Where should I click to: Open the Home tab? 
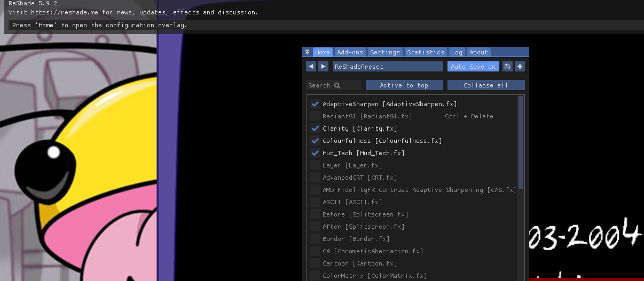322,52
